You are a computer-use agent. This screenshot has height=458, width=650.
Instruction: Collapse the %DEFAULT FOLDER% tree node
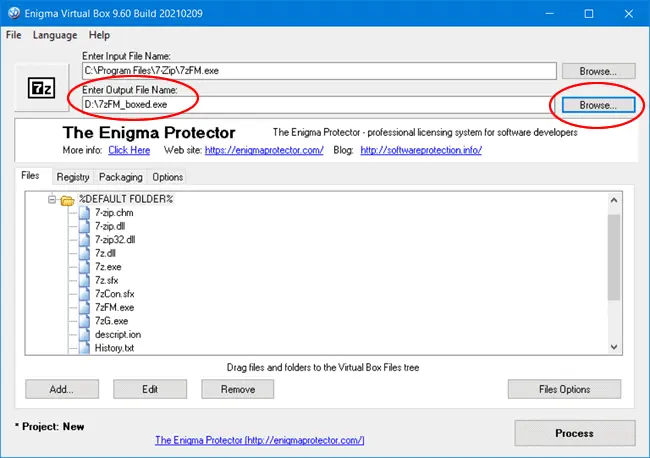click(50, 200)
